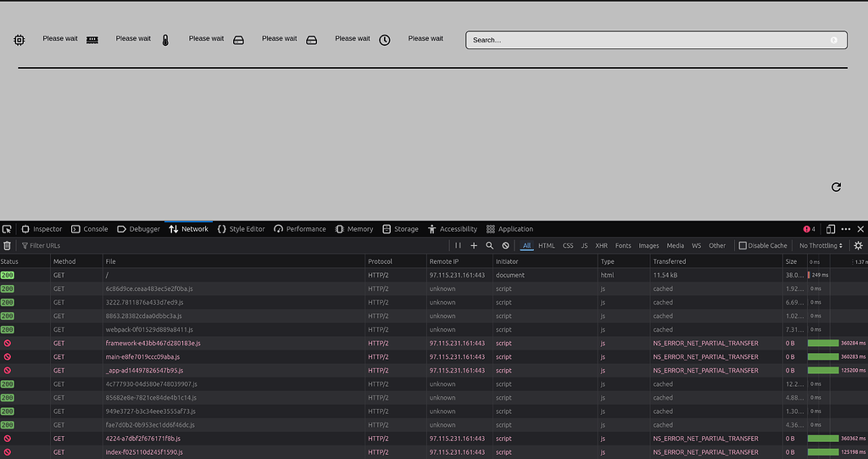The height and width of the screenshot is (459, 868).
Task: Click the blocked icon on main-e8fe7019ccc09aba.js row
Action: [x=7, y=357]
